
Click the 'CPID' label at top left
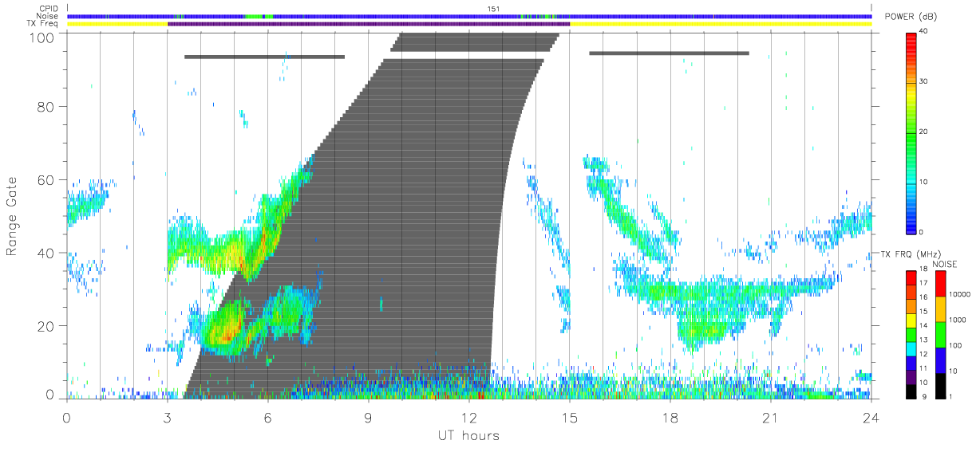click(x=49, y=9)
